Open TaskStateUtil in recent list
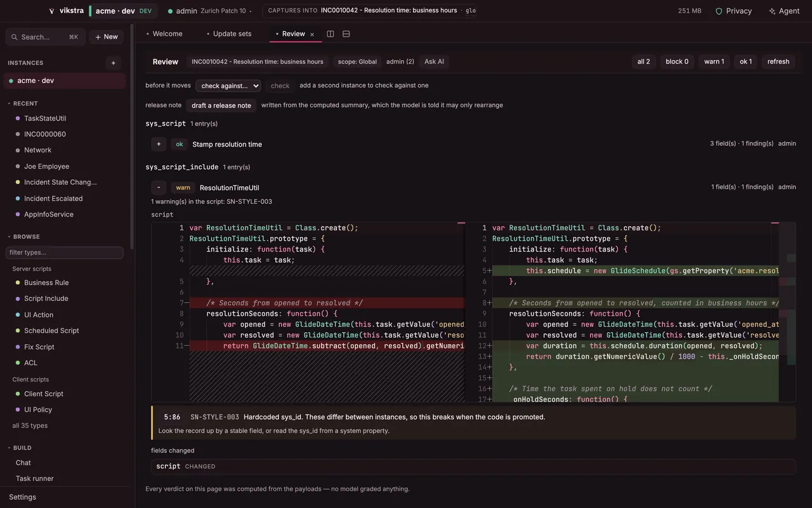This screenshot has width=812, height=508. (x=45, y=119)
